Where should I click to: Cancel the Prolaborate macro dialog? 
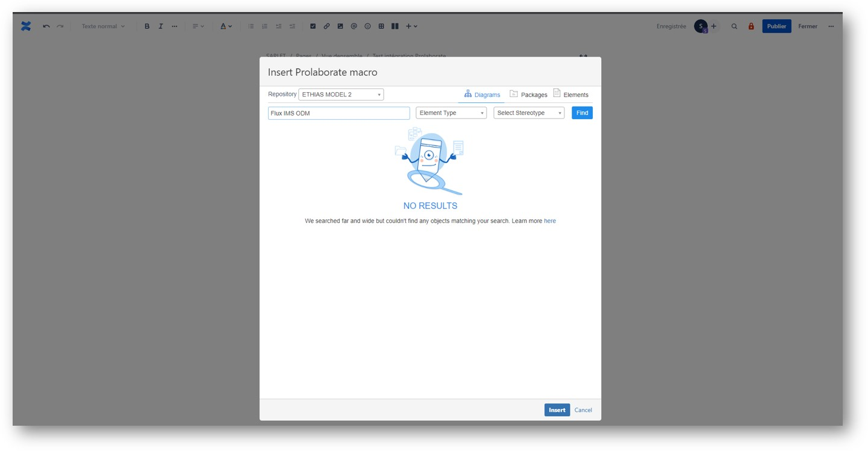click(x=583, y=410)
